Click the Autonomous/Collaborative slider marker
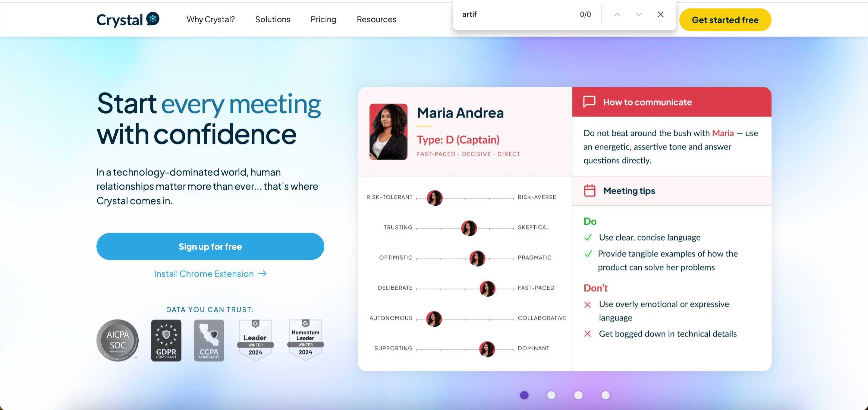868x410 pixels. (x=434, y=319)
